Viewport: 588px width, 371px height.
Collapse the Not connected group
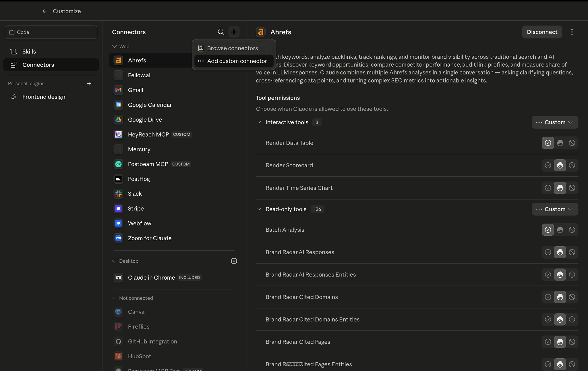coord(114,298)
